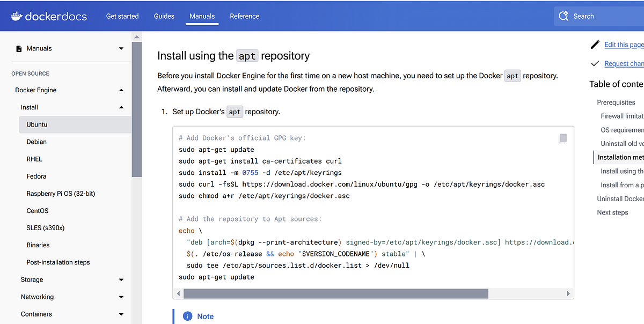Click the checkmark icon beside Request changes

pos(595,63)
